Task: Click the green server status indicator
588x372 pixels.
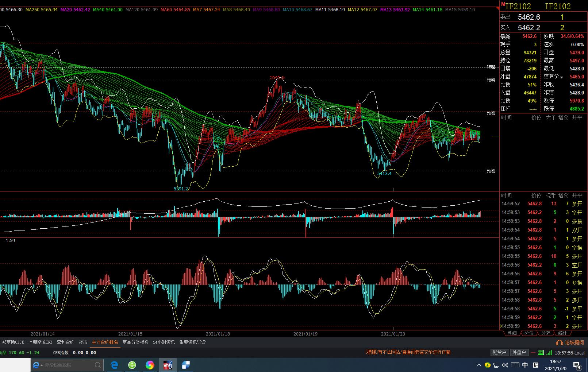Action: [x=541, y=352]
